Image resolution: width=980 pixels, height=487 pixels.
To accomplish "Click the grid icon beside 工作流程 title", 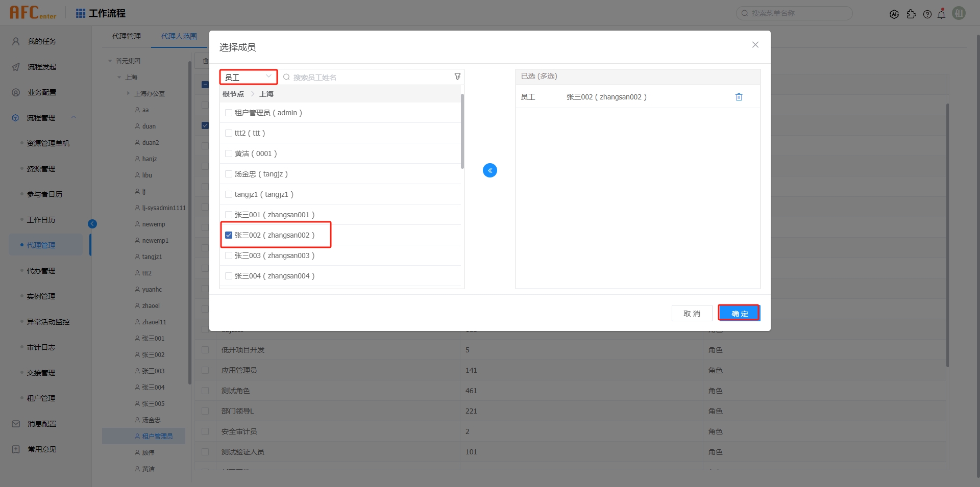I will coord(80,13).
